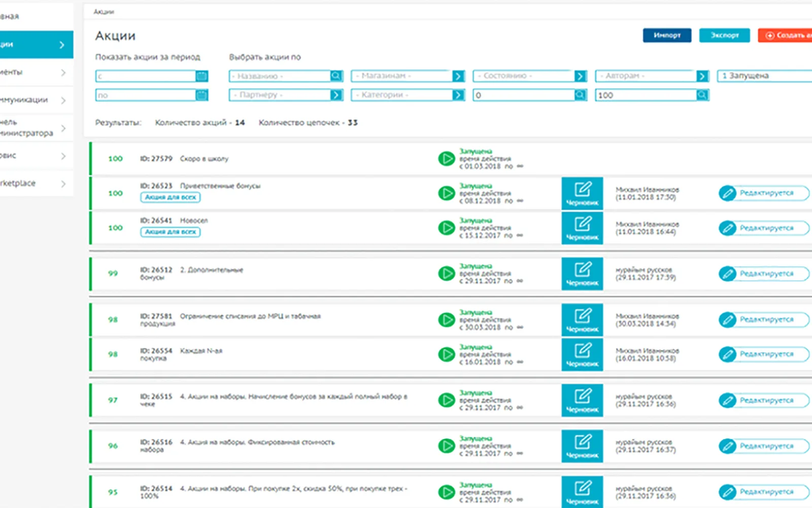This screenshot has width=812, height=508.
Task: Click green play icon for ID 27579 row
Action: [446, 159]
